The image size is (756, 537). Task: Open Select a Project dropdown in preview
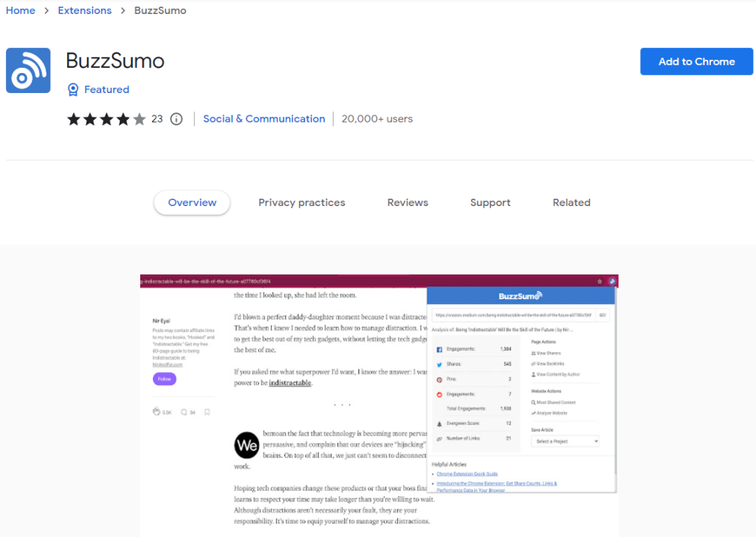565,441
